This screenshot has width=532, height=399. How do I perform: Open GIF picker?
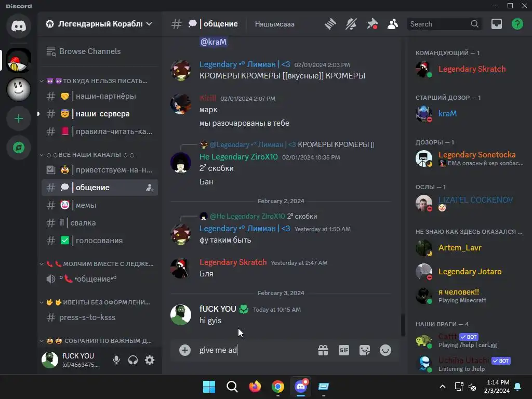point(344,350)
